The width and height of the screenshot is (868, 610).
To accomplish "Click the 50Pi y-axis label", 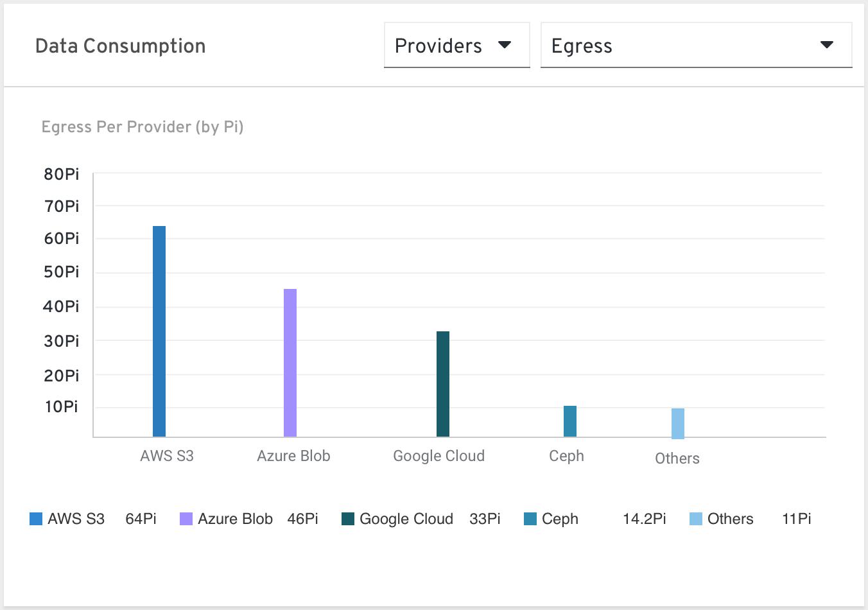I will point(62,272).
